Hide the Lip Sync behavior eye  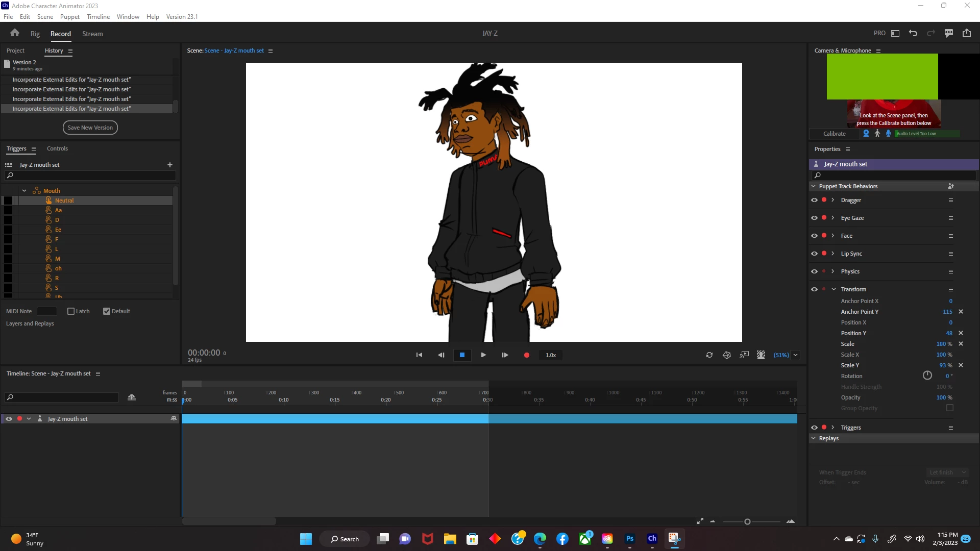click(x=814, y=254)
